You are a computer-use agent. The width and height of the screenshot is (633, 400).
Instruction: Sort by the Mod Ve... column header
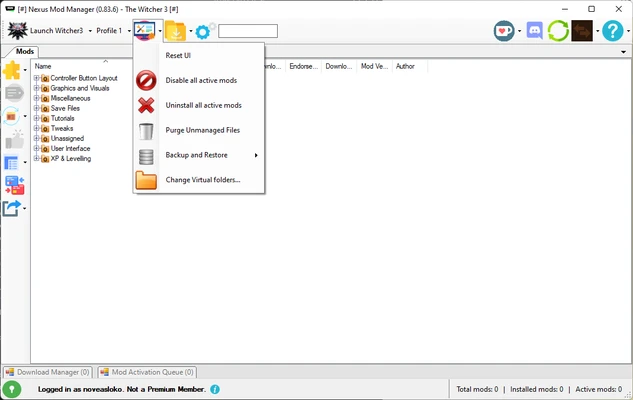374,66
